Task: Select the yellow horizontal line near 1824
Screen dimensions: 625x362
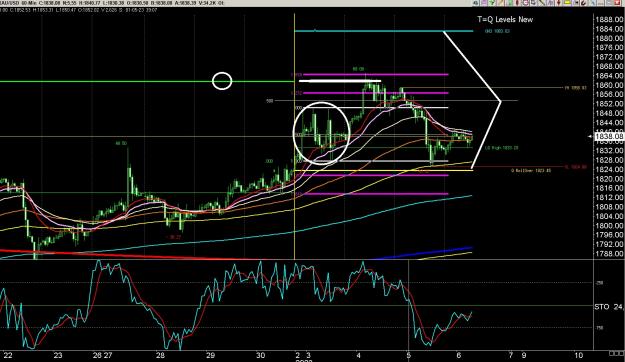Action: click(383, 171)
